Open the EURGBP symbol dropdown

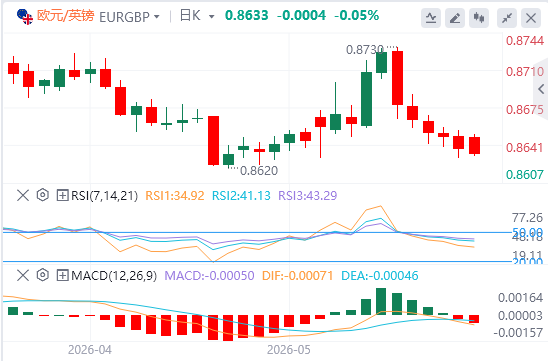click(x=129, y=17)
